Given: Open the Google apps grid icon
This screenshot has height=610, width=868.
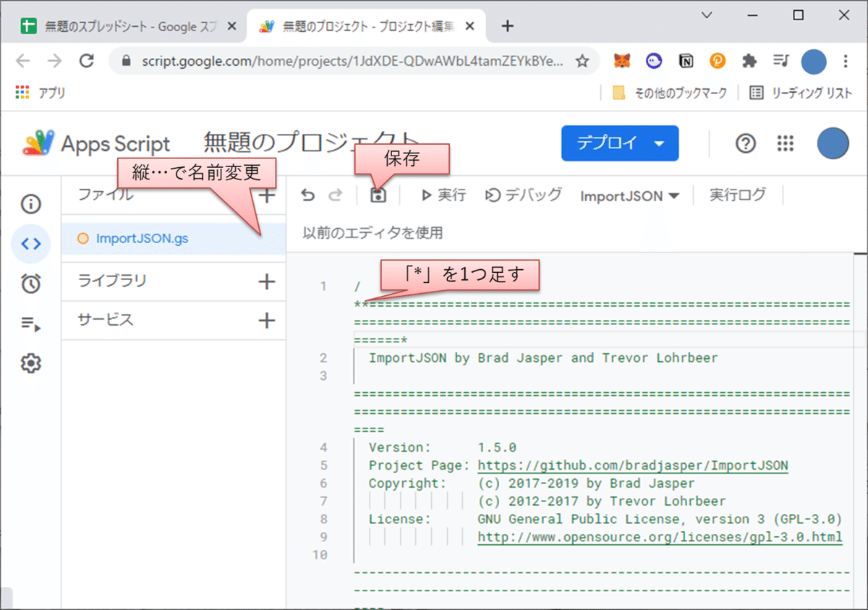Looking at the screenshot, I should 786,144.
